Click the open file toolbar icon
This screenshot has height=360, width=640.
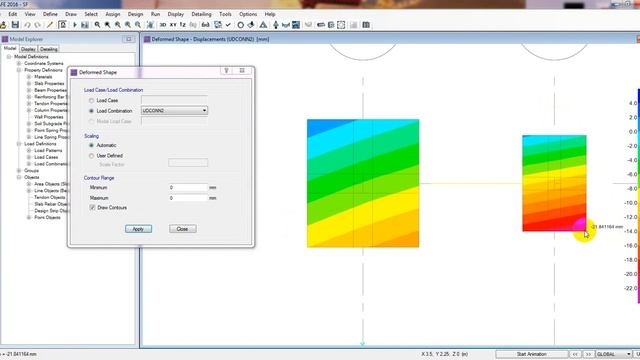[x=3, y=25]
